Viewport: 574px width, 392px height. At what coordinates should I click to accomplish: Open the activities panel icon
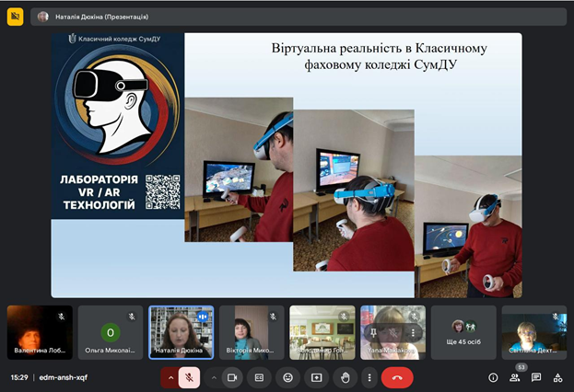click(x=557, y=377)
